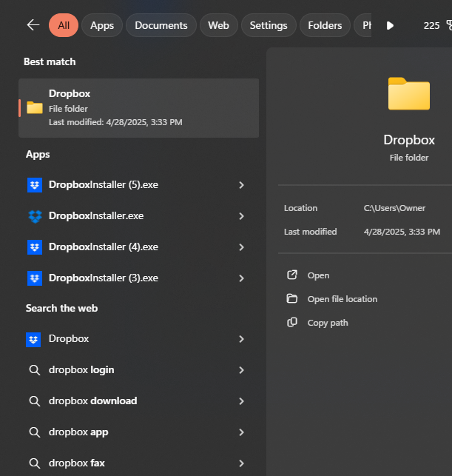This screenshot has width=452, height=476.
Task: Choose Open file location
Action: 342,299
